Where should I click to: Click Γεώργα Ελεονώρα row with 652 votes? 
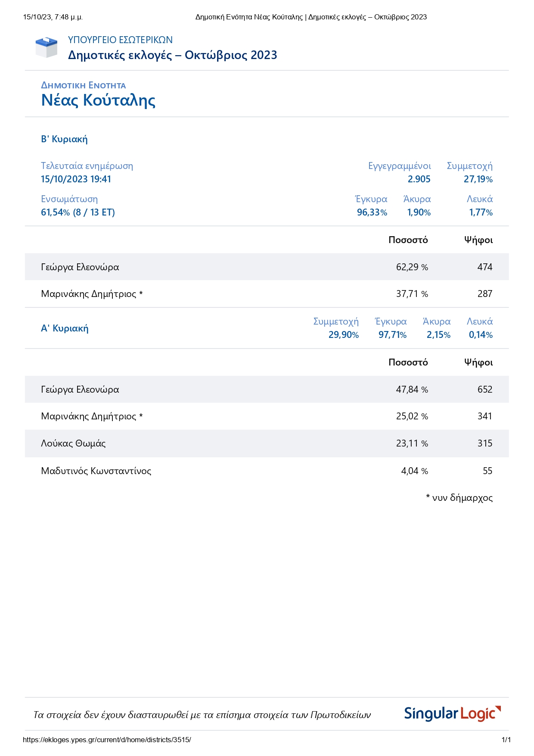pos(267,390)
